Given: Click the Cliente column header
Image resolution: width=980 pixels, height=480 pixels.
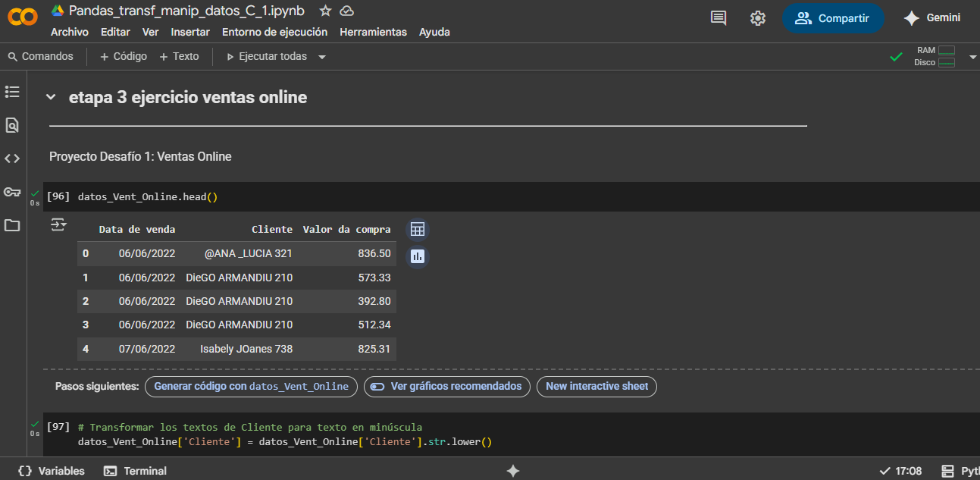Looking at the screenshot, I should click(x=272, y=229).
